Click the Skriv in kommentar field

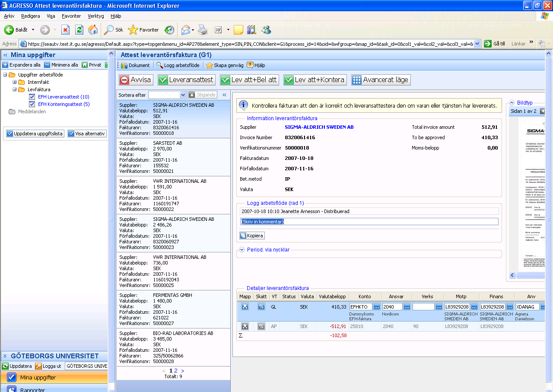tap(369, 222)
